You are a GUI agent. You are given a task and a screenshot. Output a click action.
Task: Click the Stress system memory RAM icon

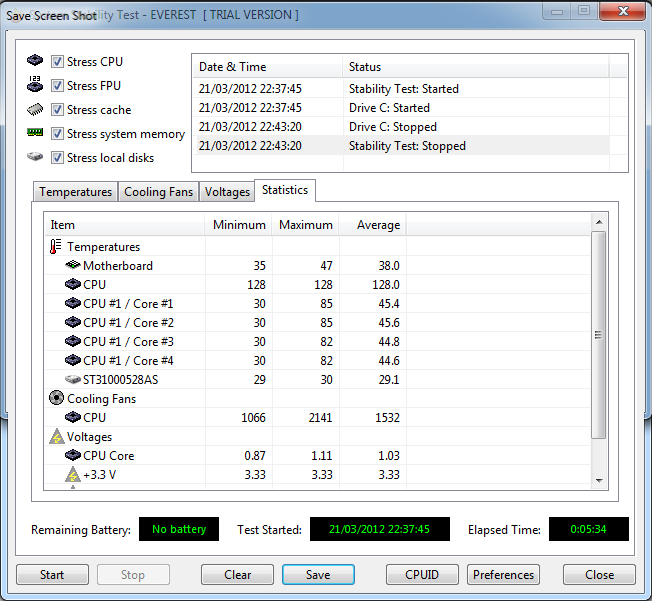click(x=35, y=132)
